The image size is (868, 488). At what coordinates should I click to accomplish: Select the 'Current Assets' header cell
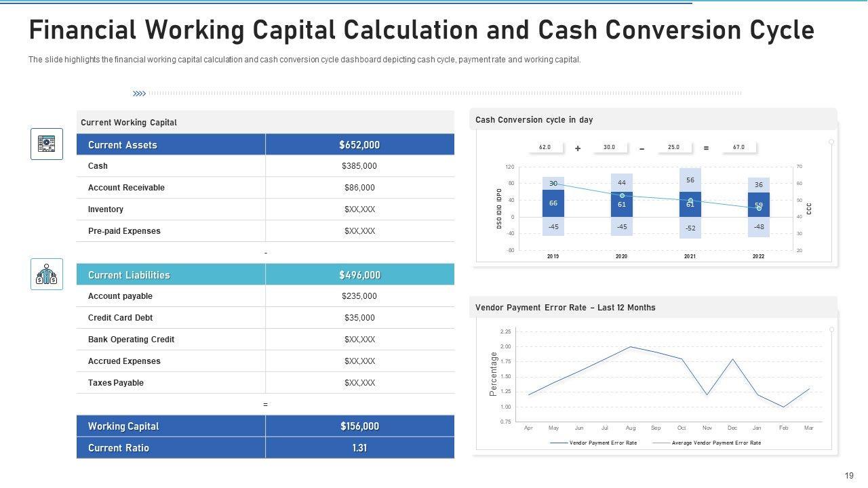click(171, 144)
